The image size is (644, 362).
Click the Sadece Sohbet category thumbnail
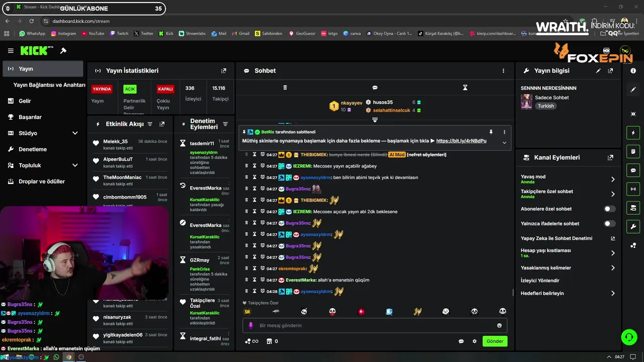pos(526,102)
